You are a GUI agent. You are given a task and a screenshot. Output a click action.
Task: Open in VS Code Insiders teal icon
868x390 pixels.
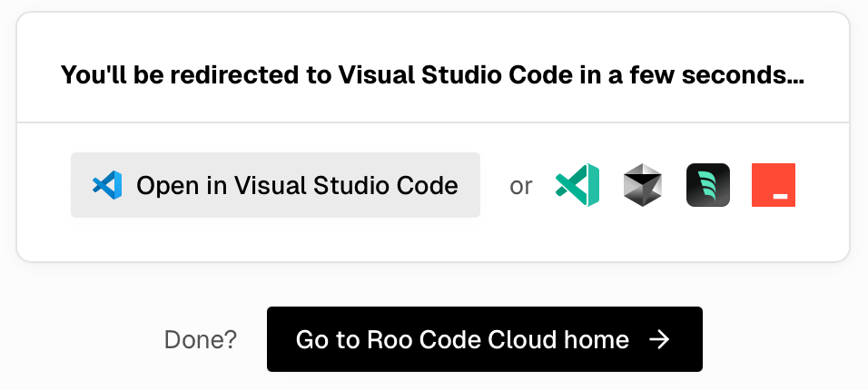point(577,186)
